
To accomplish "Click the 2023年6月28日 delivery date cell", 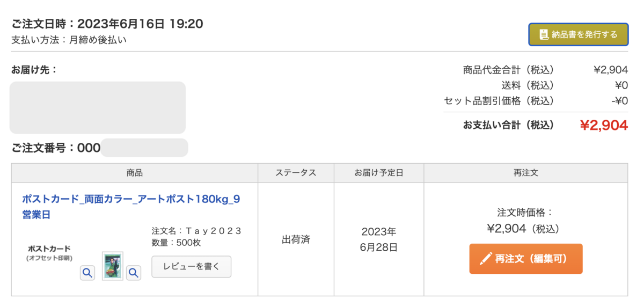I will 379,239.
